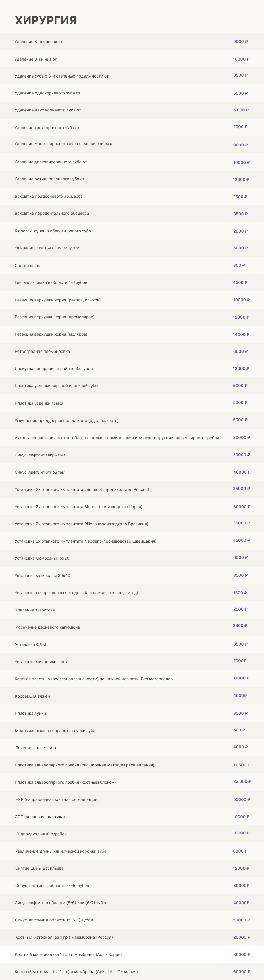Select 'Установка микро импланта' row

[41, 662]
